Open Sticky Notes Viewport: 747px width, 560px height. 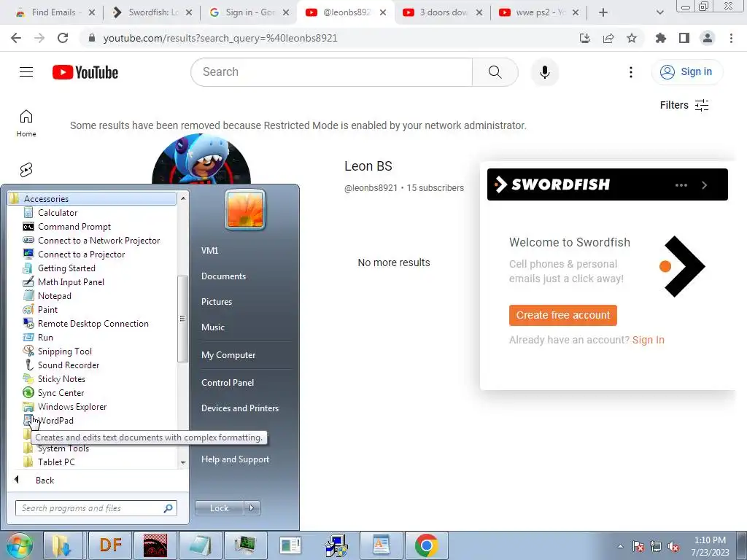(61, 378)
